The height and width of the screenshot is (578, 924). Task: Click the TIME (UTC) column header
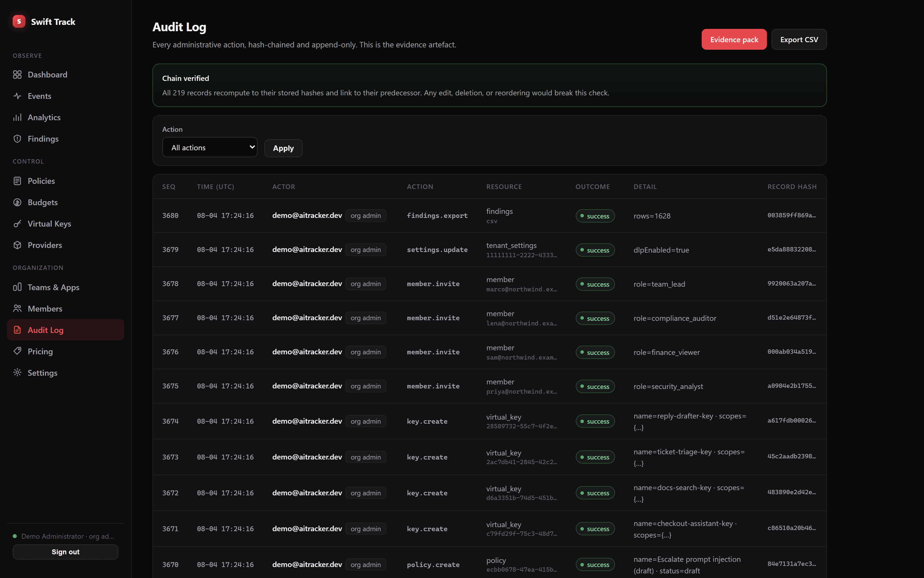click(x=215, y=187)
